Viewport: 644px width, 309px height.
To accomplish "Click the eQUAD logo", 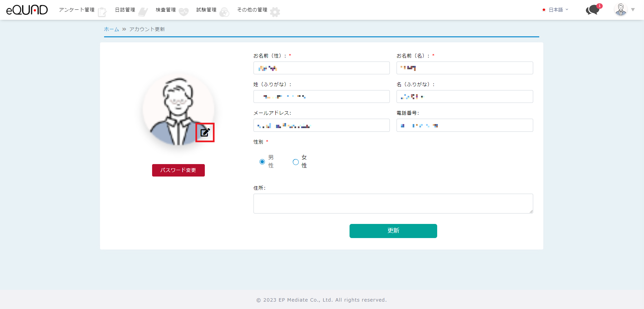I will (27, 10).
